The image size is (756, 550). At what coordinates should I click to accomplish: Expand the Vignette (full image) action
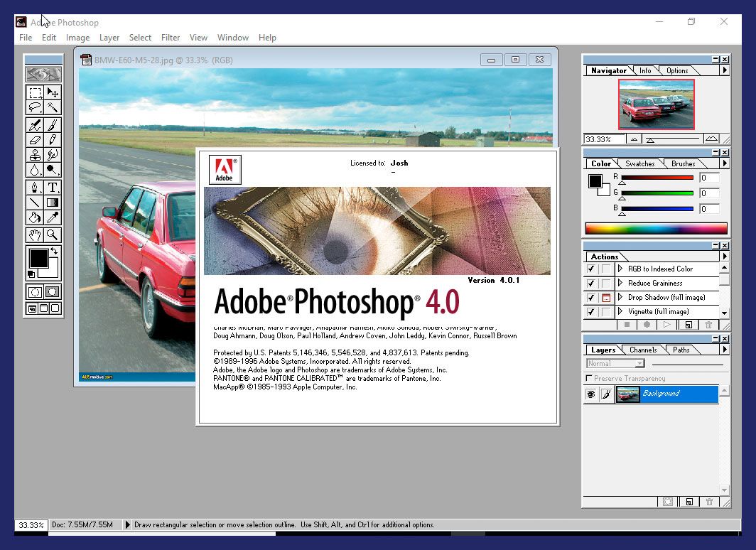click(x=620, y=311)
